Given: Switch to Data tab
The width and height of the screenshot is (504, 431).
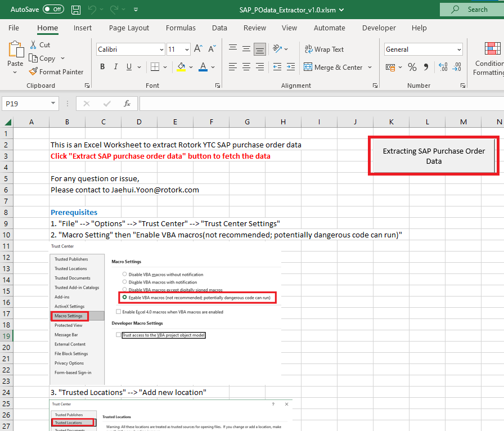Looking at the screenshot, I should 219,28.
